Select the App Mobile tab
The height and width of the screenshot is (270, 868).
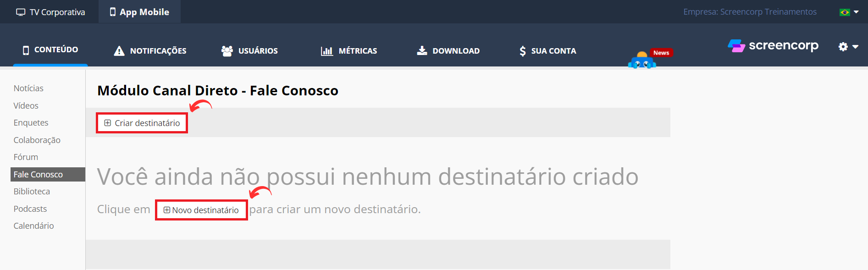tap(139, 12)
